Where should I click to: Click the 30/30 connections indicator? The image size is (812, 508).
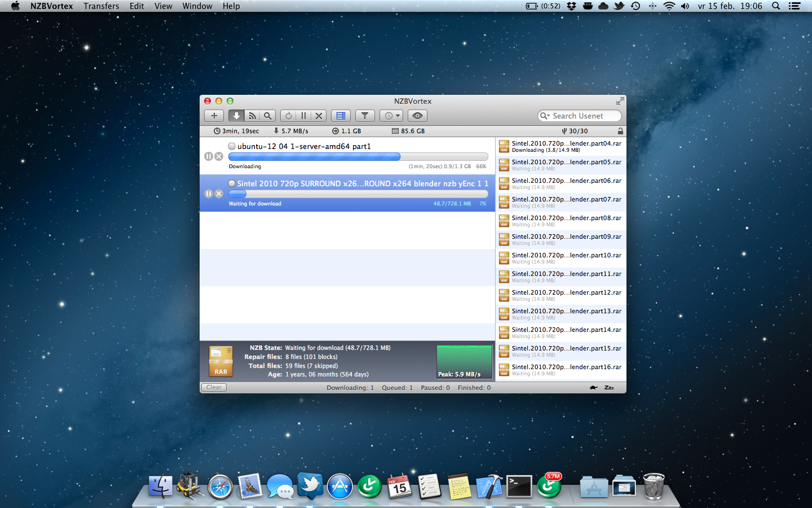(x=575, y=131)
